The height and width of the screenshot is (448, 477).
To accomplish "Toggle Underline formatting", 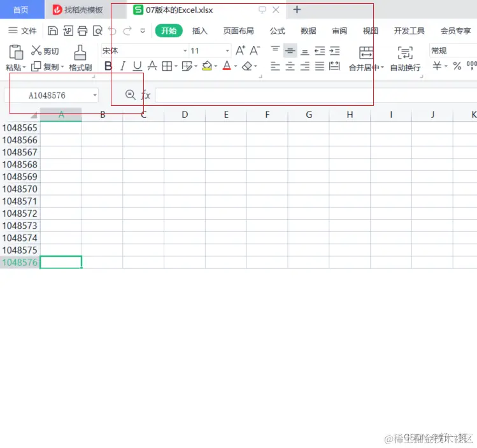I will (137, 66).
